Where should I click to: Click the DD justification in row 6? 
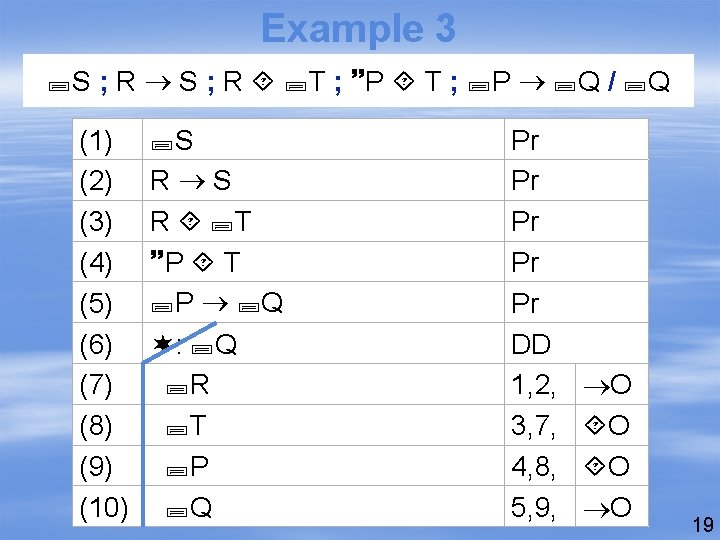click(531, 344)
